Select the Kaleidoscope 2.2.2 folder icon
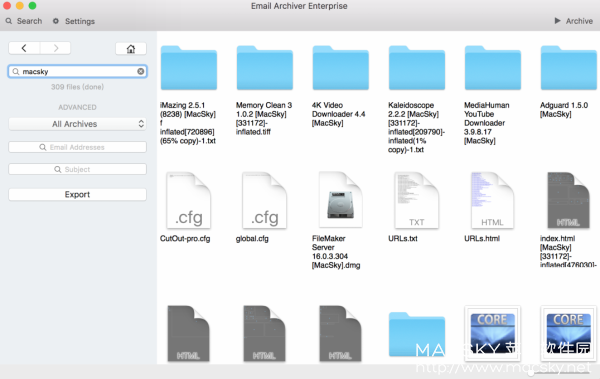 pos(417,68)
